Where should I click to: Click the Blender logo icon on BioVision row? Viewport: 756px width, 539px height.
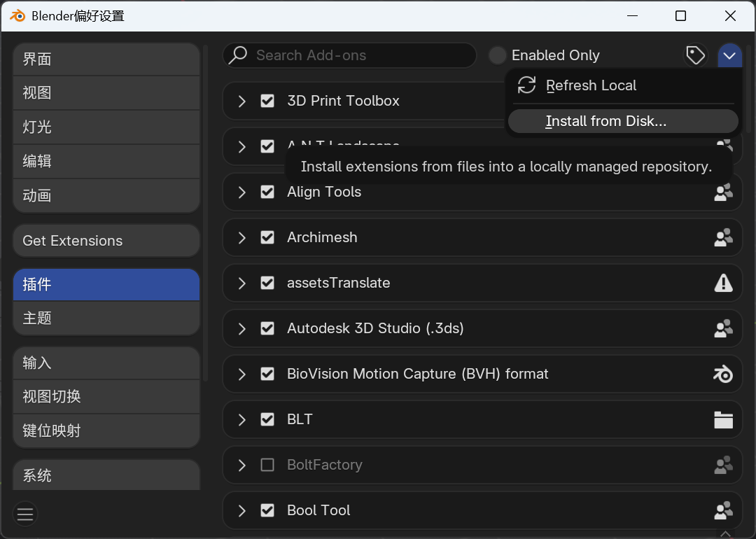click(x=723, y=374)
